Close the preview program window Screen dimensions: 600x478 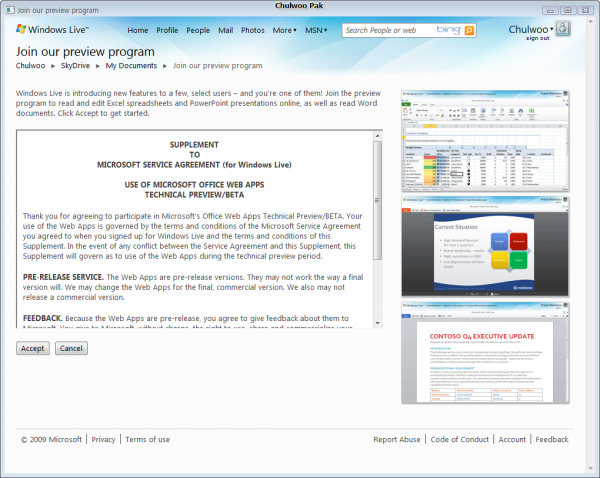585,10
